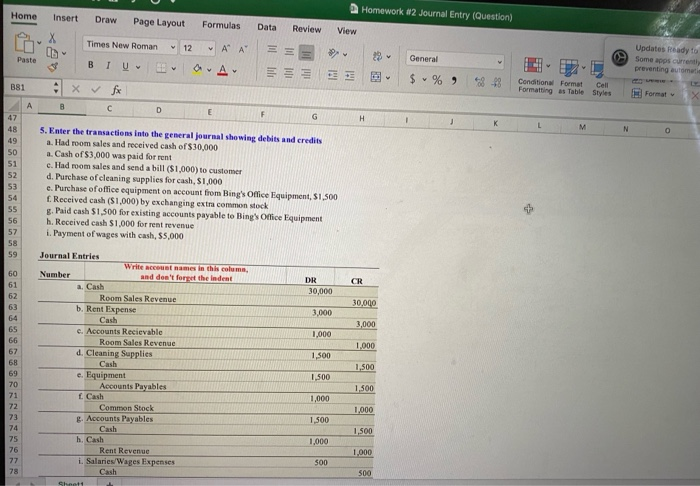Open the General number format dropdown
The height and width of the screenshot is (486, 700).
point(500,62)
